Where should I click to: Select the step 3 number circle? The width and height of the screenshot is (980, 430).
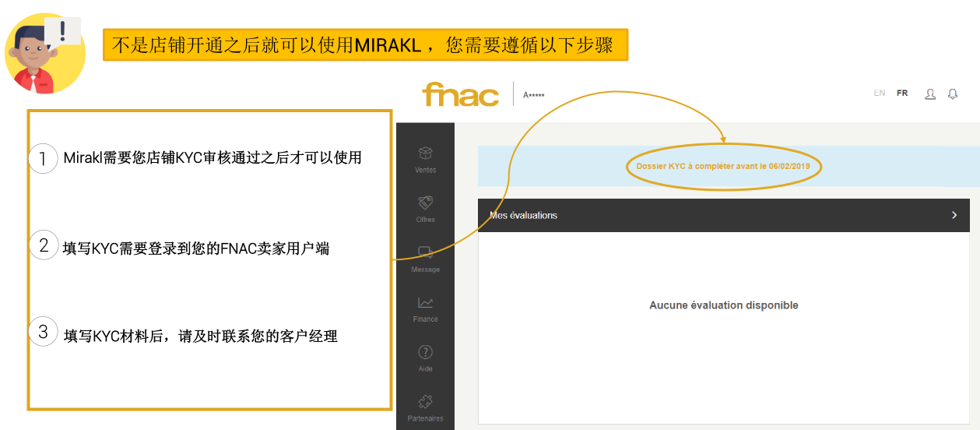[x=43, y=332]
